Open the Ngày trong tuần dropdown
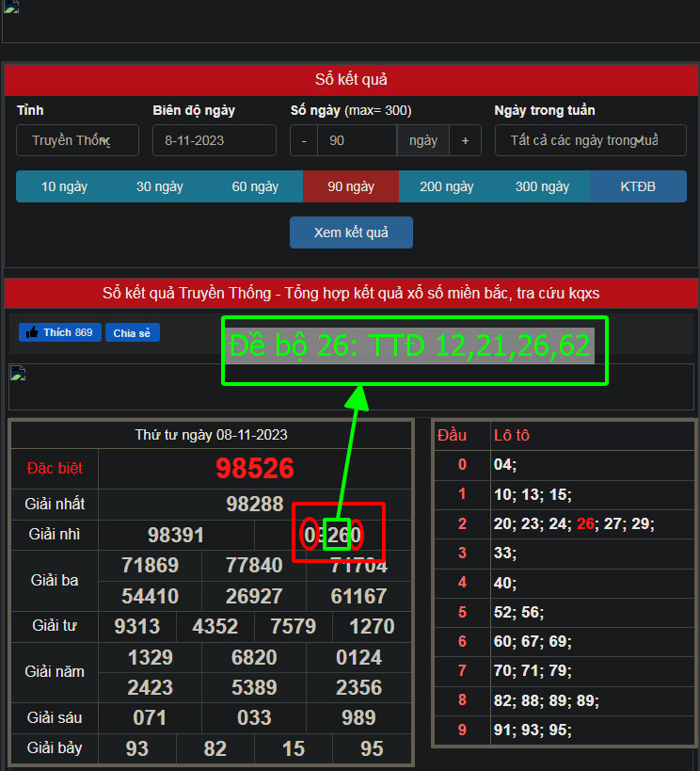 coord(590,140)
